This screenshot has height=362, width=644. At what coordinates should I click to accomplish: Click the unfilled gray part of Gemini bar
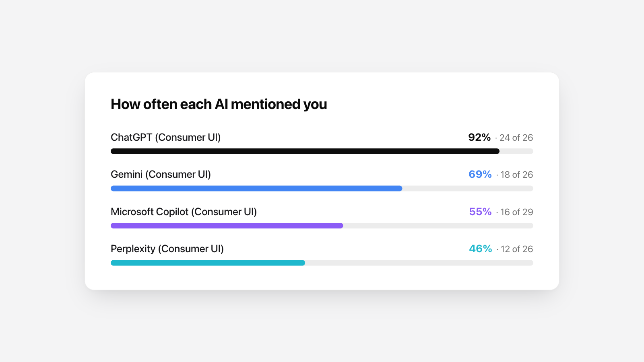468,188
